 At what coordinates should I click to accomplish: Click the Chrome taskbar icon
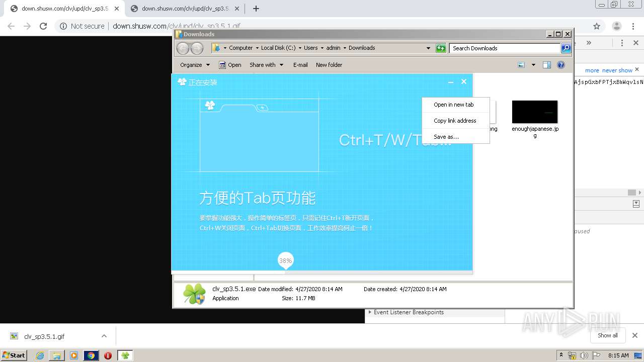pyautogui.click(x=91, y=355)
